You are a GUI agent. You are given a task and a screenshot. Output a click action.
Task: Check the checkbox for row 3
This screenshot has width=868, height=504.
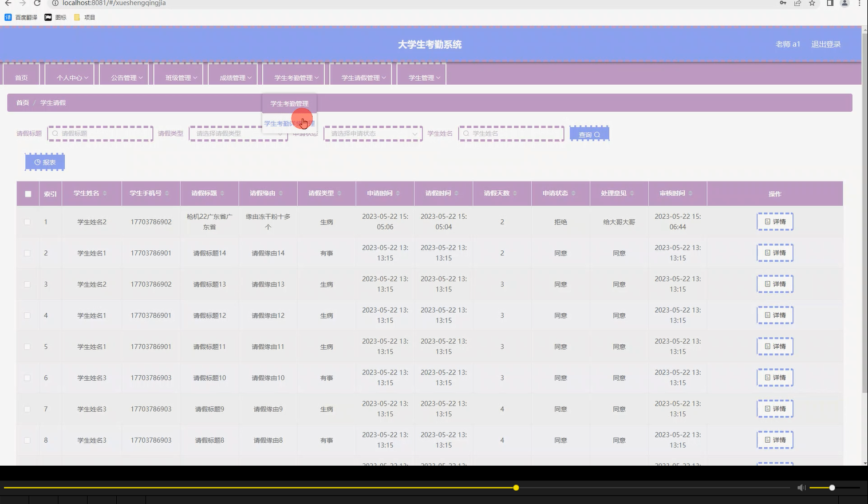click(27, 284)
